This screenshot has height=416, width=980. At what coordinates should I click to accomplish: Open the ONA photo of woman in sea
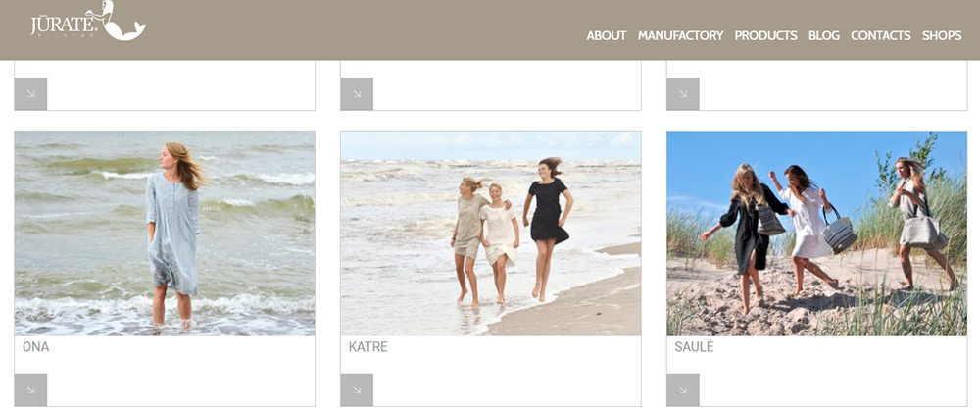tap(165, 234)
